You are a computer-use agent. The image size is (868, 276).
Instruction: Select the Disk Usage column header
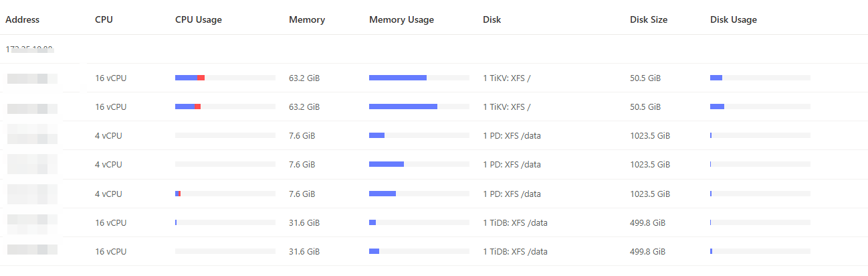click(733, 19)
